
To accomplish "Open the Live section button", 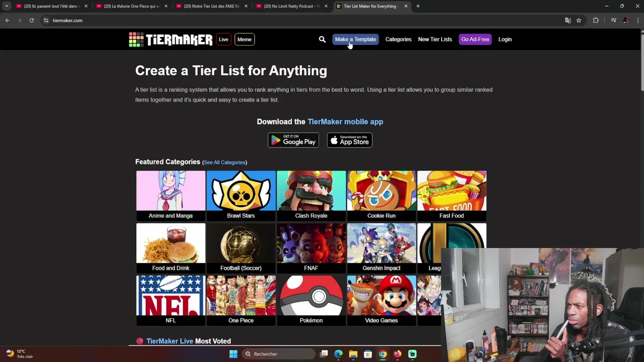I will point(223,39).
